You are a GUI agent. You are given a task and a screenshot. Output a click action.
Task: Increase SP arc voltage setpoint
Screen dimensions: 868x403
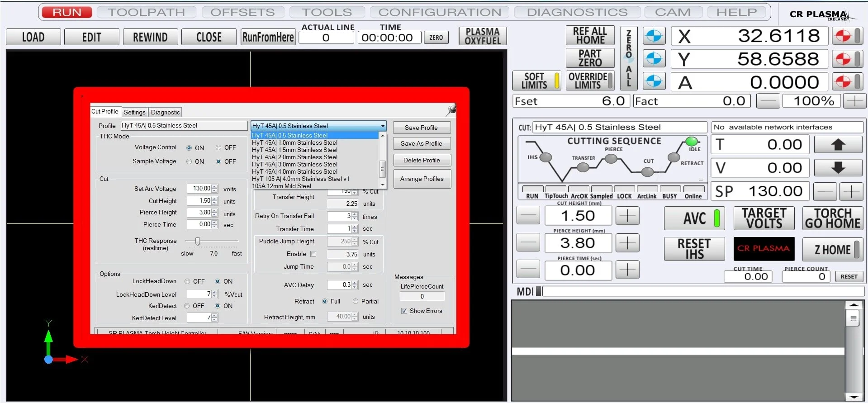(x=851, y=192)
